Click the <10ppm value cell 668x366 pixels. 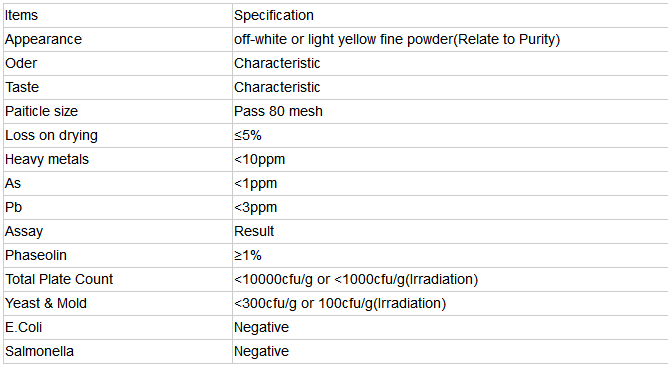(450, 159)
